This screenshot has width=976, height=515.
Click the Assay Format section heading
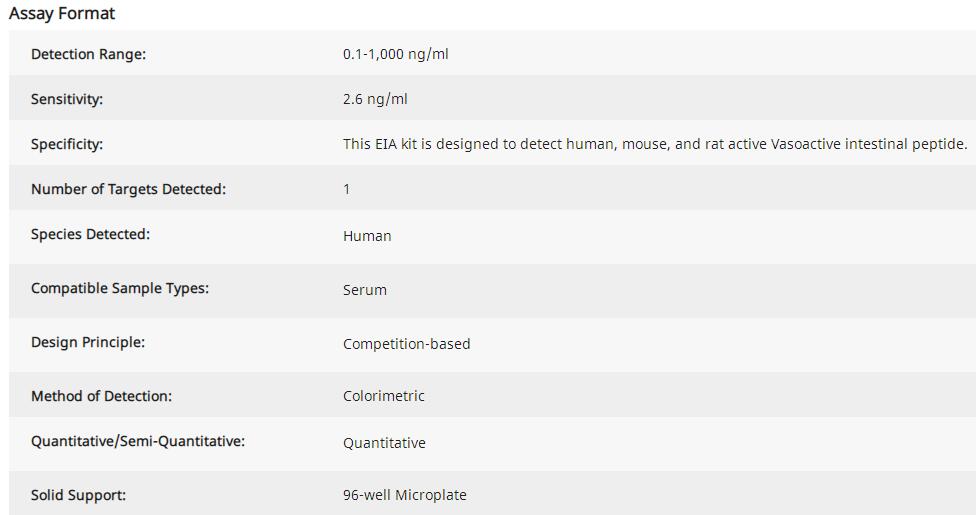tap(62, 13)
